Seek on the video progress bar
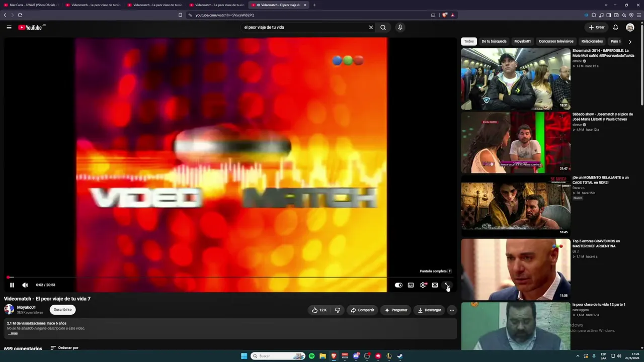This screenshot has width=644, height=362. pos(230,277)
